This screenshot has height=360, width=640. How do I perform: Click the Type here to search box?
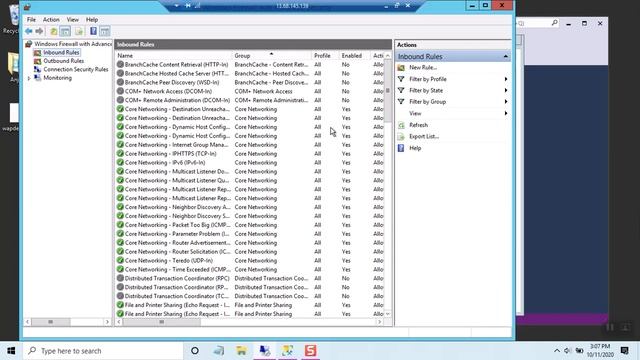pos(103,351)
